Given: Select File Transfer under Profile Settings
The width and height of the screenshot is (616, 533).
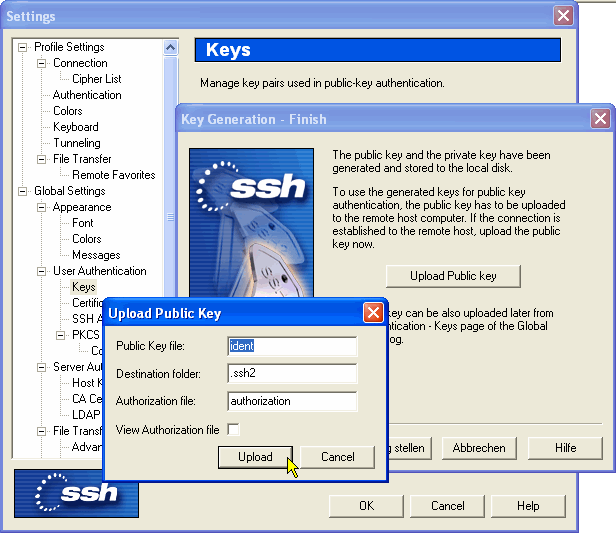Looking at the screenshot, I should tap(82, 159).
